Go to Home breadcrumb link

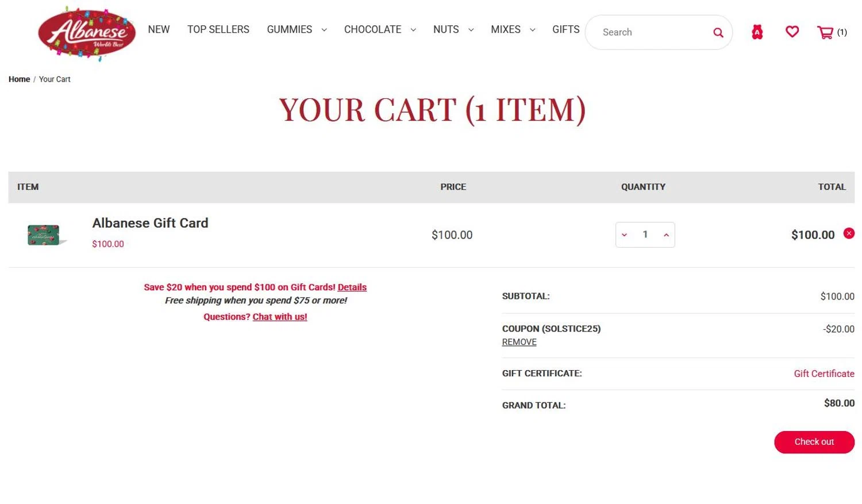coord(19,79)
